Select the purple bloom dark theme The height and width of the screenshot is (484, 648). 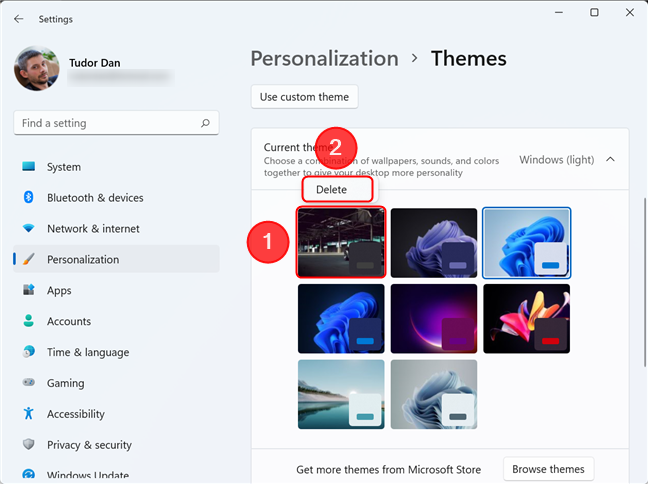[434, 242]
